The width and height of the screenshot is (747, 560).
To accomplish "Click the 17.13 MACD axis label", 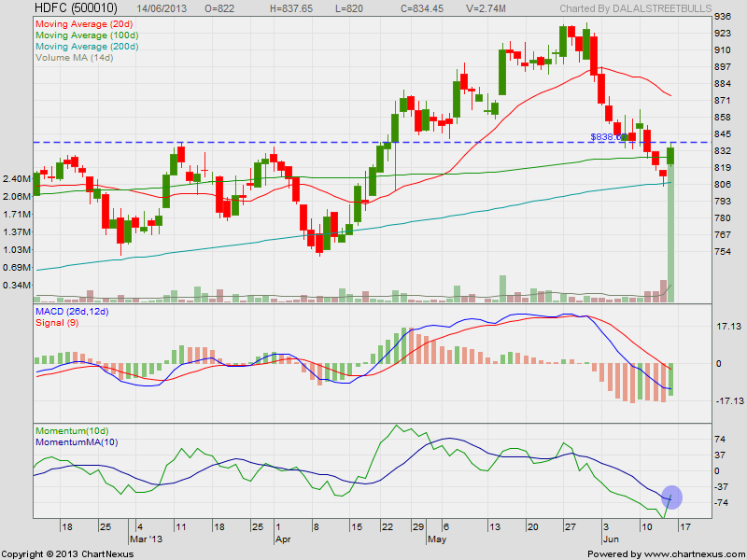I will [728, 327].
